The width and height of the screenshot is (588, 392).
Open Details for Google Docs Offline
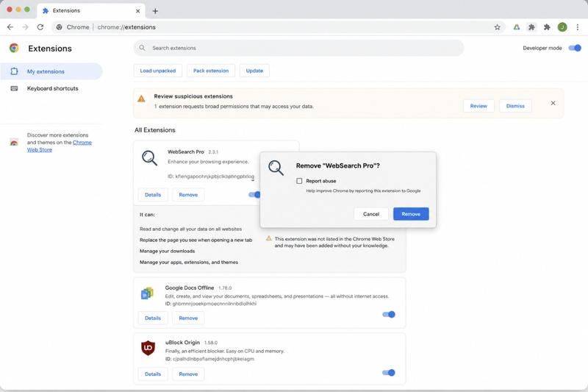click(x=153, y=318)
